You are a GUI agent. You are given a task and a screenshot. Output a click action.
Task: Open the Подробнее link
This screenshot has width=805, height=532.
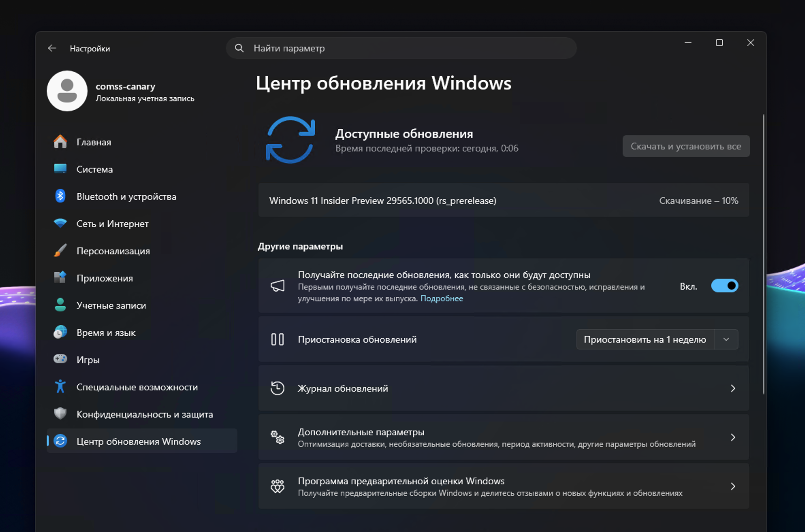tap(442, 298)
